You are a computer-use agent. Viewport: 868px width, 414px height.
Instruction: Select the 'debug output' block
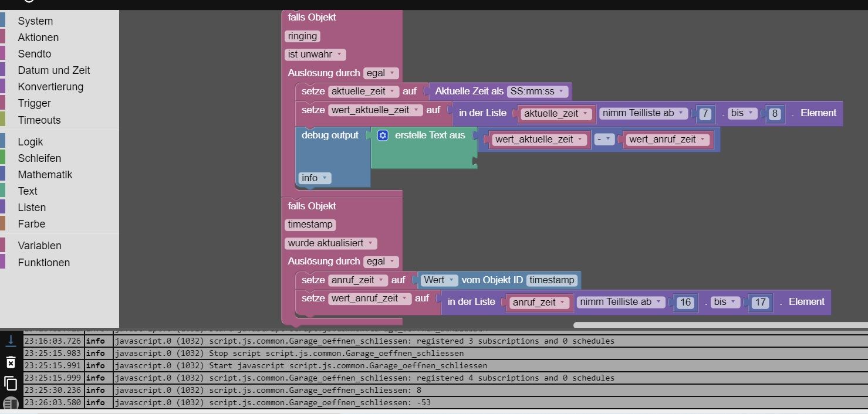click(330, 135)
